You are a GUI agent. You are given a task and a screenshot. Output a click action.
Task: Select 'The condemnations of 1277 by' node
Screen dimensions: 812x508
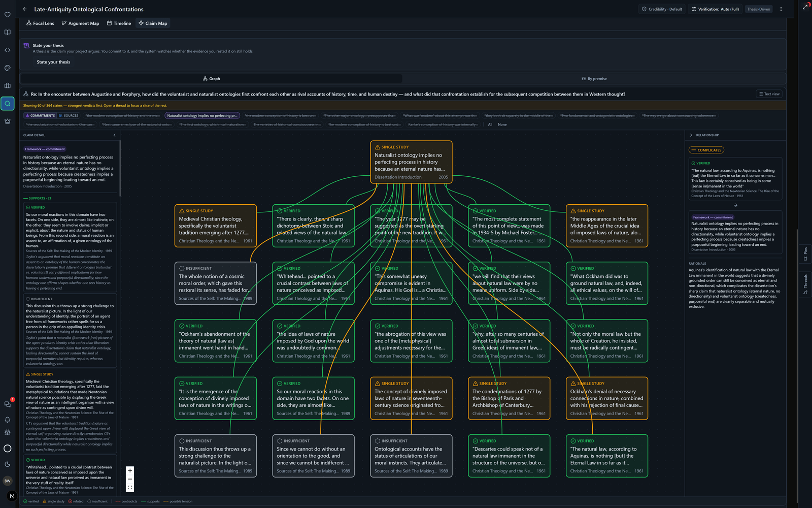[509, 398]
